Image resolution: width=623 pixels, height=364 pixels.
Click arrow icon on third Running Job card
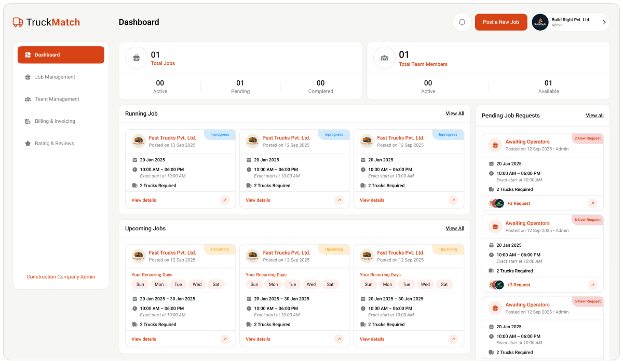(x=453, y=200)
